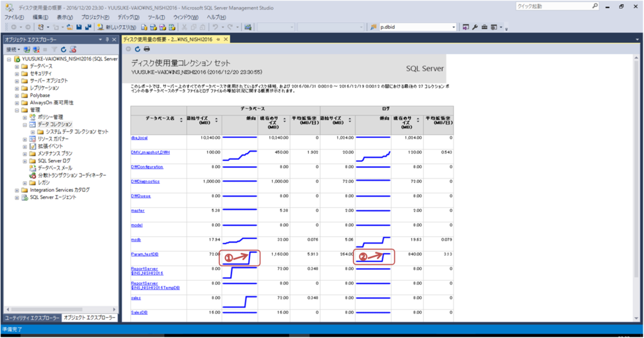Image resolution: width=644 pixels, height=338 pixels.
Task: Print the disk usage report
Action: pos(147,49)
